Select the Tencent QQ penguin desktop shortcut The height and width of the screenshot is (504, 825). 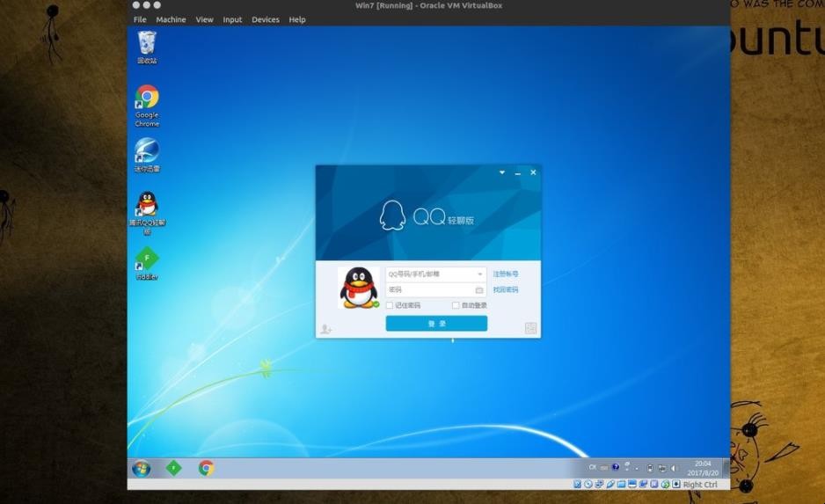point(147,213)
